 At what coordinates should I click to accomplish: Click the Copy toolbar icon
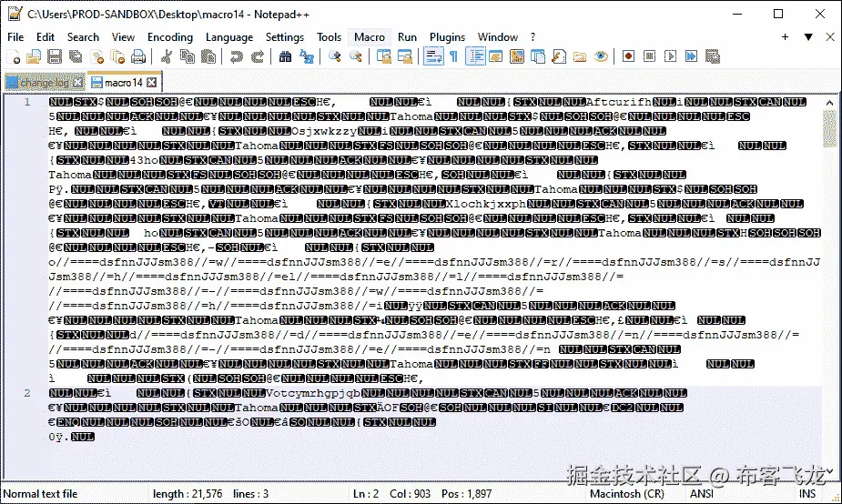click(188, 56)
